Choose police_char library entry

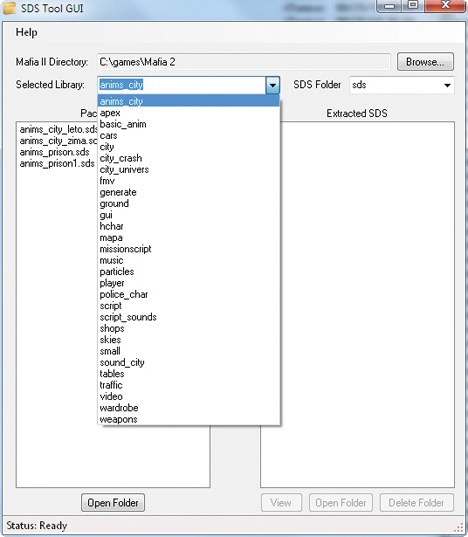189,294
